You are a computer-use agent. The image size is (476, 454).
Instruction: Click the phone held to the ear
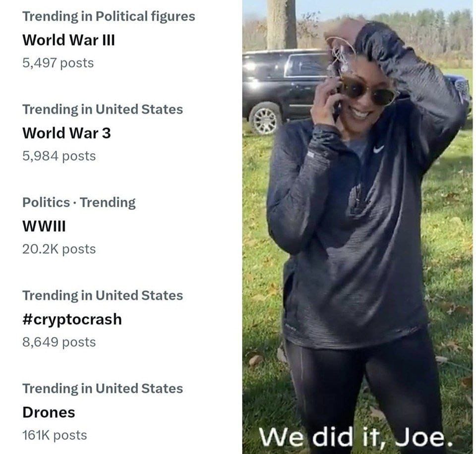[x=337, y=103]
